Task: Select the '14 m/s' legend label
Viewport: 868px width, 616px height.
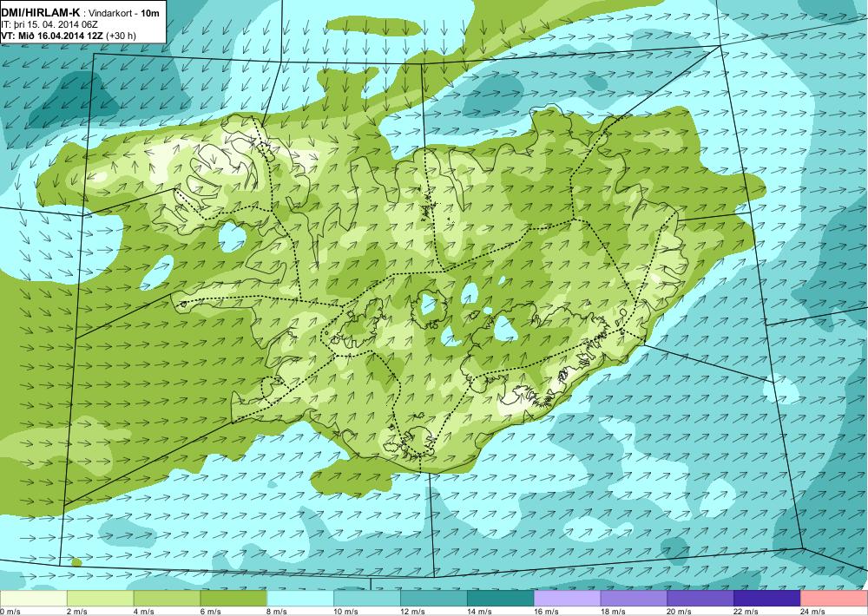Action: coord(479,611)
